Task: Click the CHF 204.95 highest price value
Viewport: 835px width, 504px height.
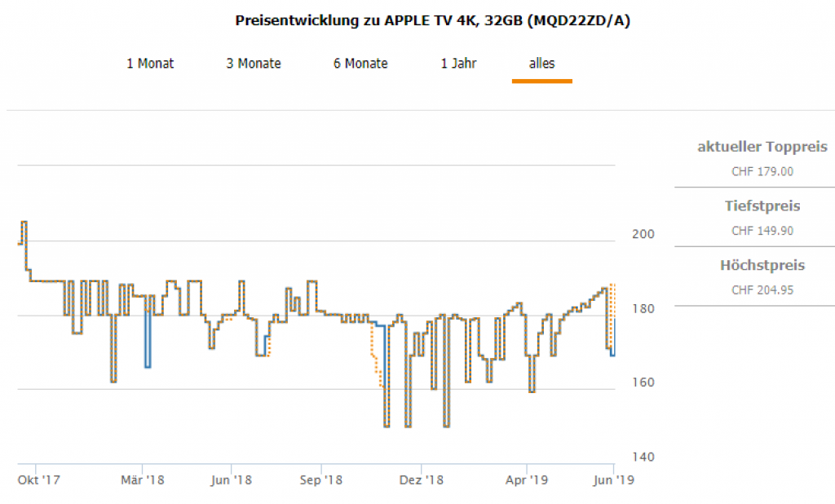Action: (x=762, y=290)
